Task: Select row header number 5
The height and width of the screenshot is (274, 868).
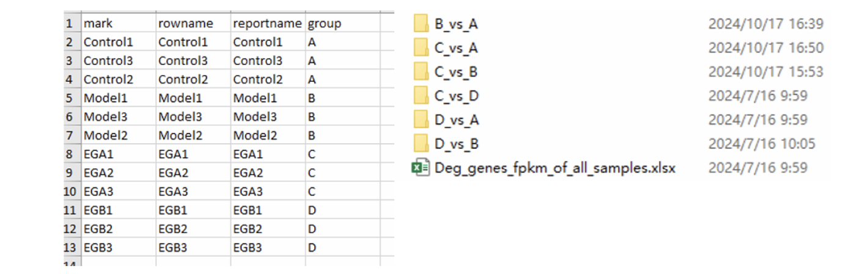Action: point(70,98)
